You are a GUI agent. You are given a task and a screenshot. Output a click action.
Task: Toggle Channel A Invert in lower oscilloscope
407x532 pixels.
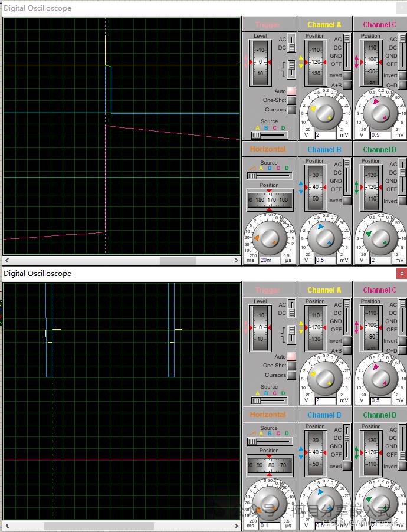tap(347, 341)
